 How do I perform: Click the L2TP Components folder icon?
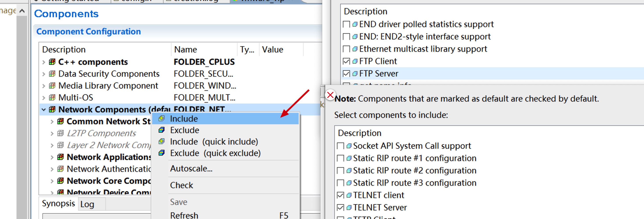(60, 133)
